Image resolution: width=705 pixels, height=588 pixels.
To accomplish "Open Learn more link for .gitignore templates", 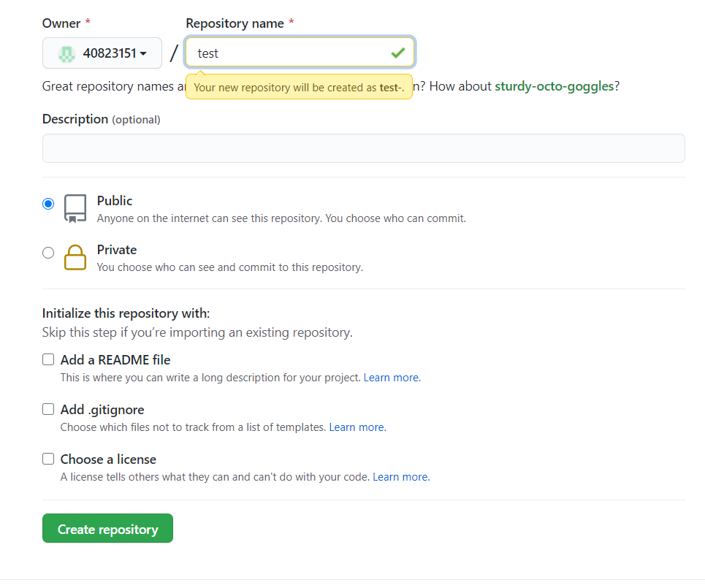I will click(357, 427).
